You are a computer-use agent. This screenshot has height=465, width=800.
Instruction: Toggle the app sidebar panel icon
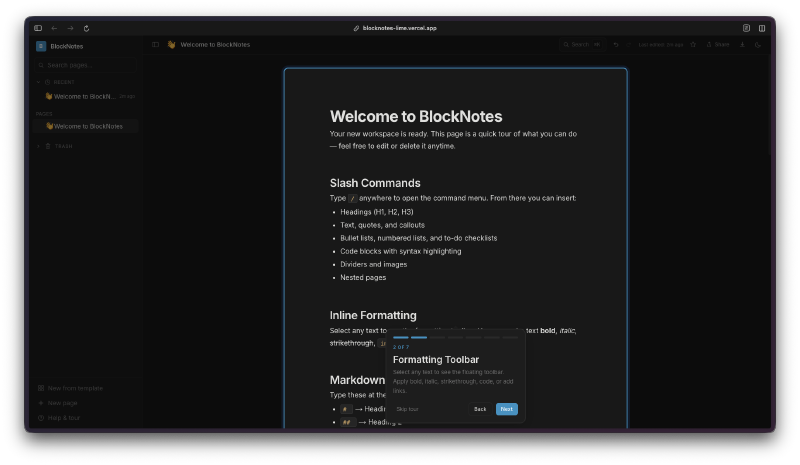[x=156, y=44]
